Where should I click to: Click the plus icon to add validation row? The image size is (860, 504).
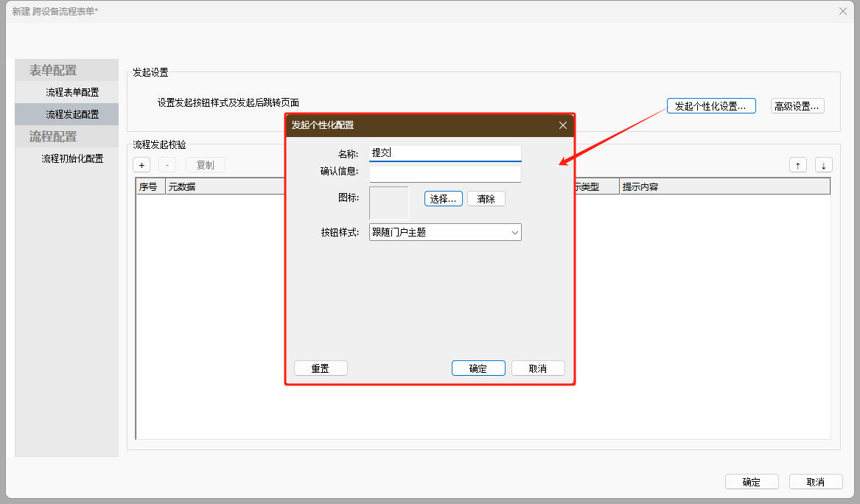(x=141, y=165)
